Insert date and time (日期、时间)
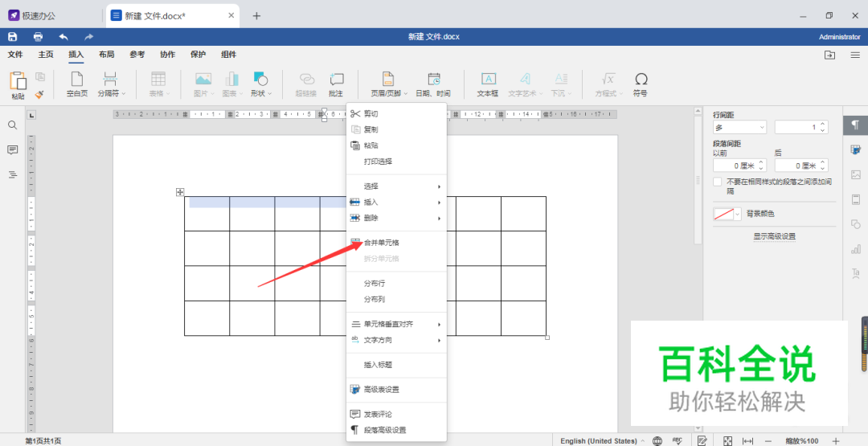This screenshot has width=868, height=446. pyautogui.click(x=433, y=84)
